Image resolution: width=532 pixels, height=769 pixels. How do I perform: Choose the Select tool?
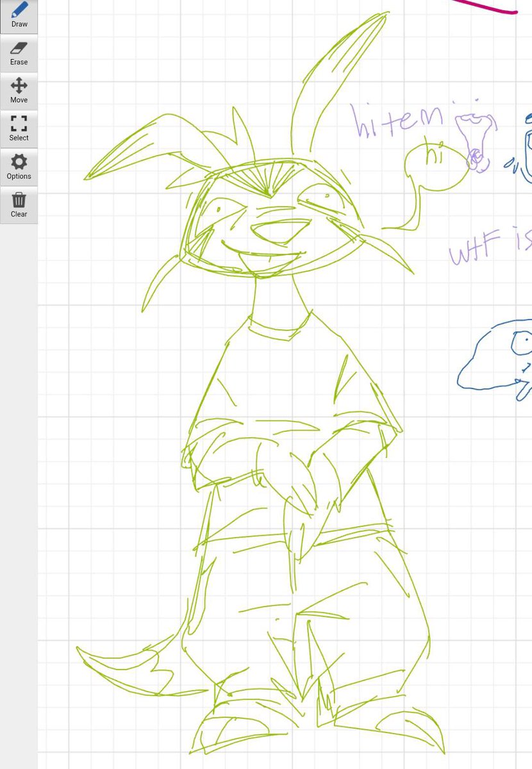point(19,129)
